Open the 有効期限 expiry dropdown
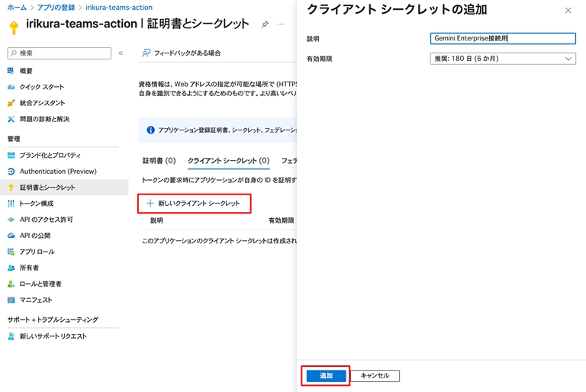Screen dimensions: 586x392 coord(503,59)
